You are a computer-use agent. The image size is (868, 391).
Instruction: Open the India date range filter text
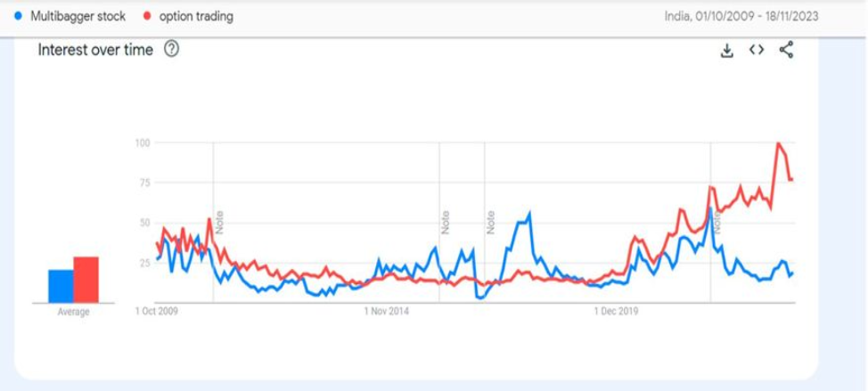(741, 17)
